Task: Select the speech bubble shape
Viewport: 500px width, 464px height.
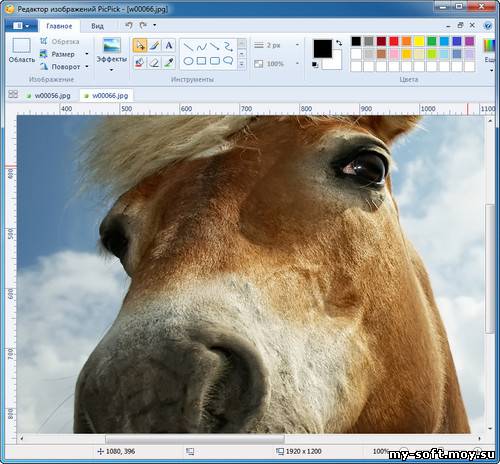Action: (228, 61)
